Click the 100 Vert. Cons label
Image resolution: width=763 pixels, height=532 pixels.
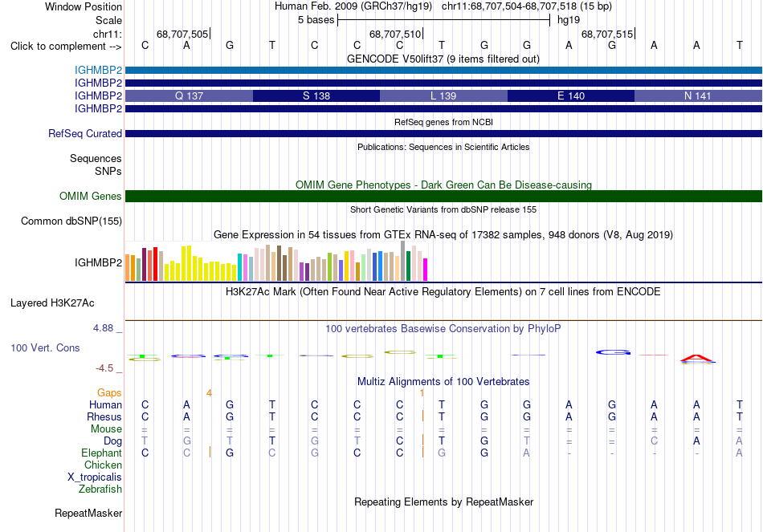(x=45, y=347)
